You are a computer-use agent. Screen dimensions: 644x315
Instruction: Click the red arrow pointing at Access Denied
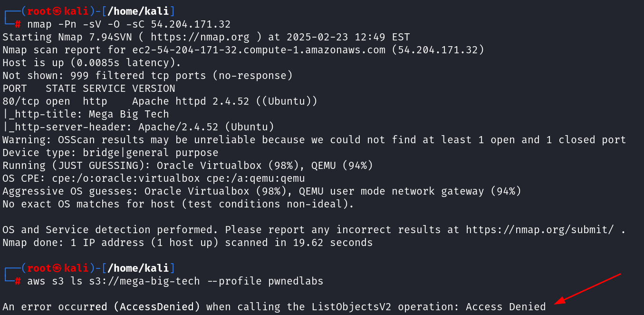click(x=588, y=288)
